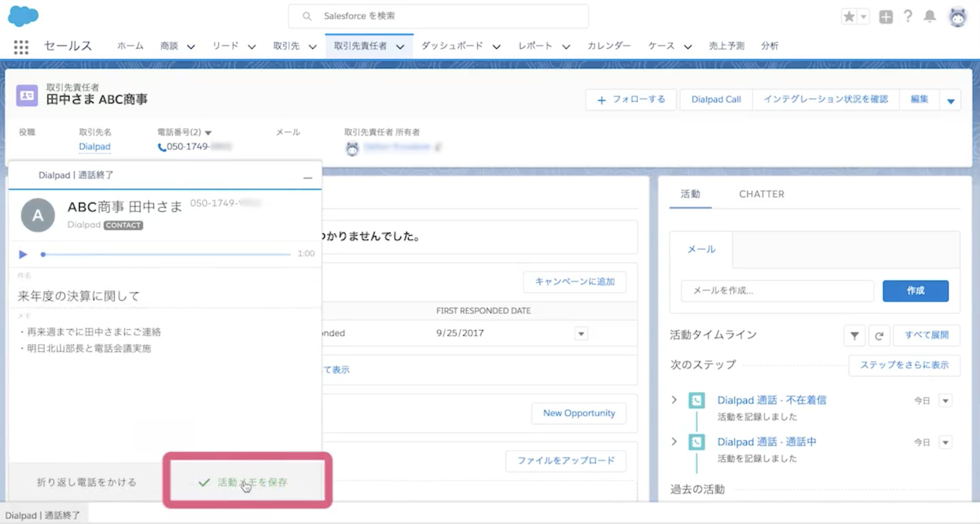980x524 pixels.
Task: Open the 9/25/2017 row dropdown arrow
Action: [581, 334]
